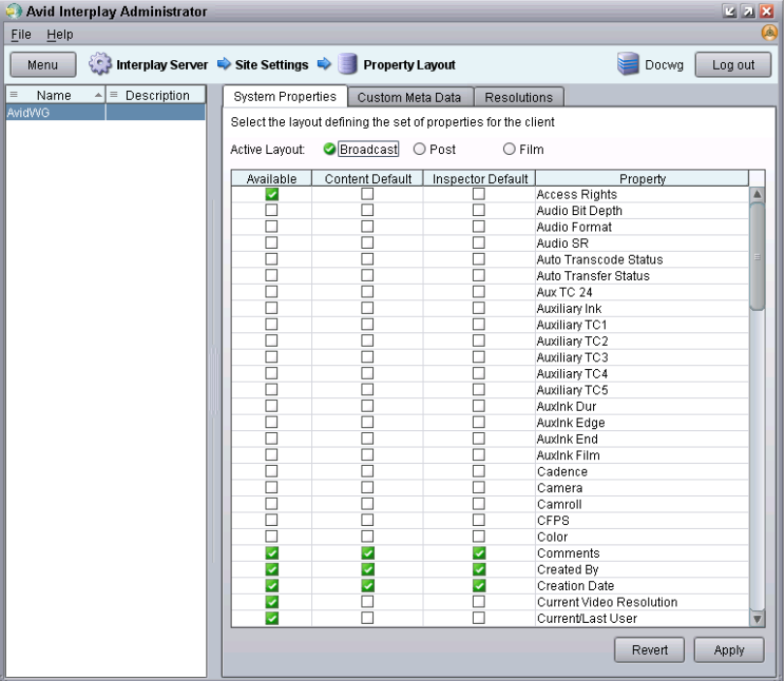
Task: Check Available for Camera
Action: click(x=271, y=487)
